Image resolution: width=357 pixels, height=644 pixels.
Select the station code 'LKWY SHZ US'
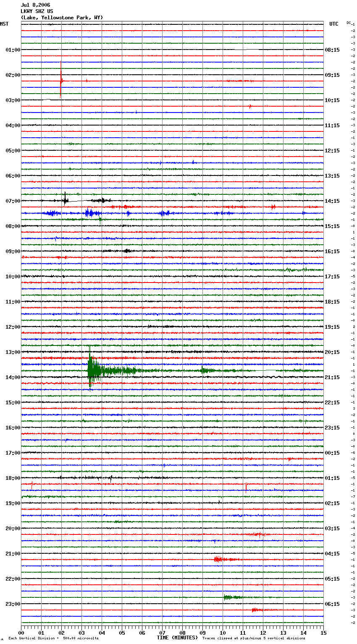click(37, 11)
